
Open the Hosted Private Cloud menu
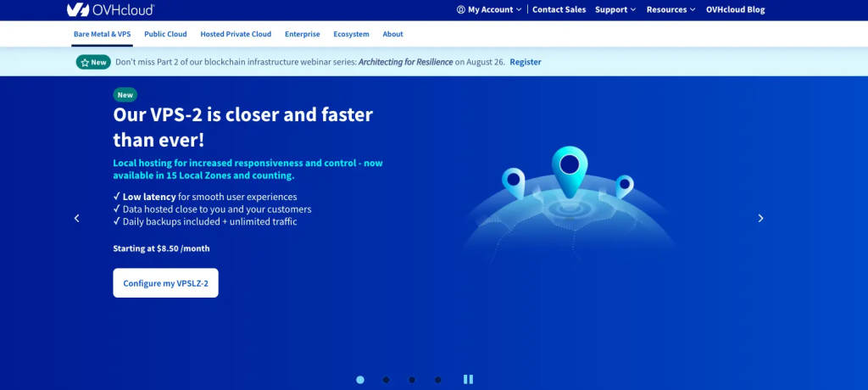coord(236,34)
